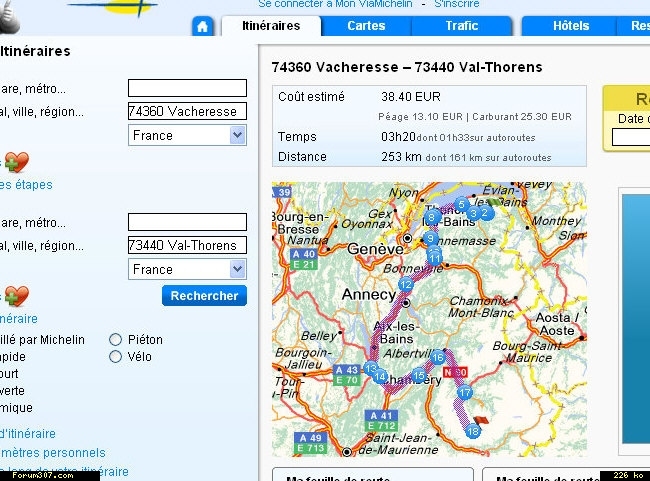Click Genève label on the map
The height and width of the screenshot is (481, 650).
pos(375,249)
